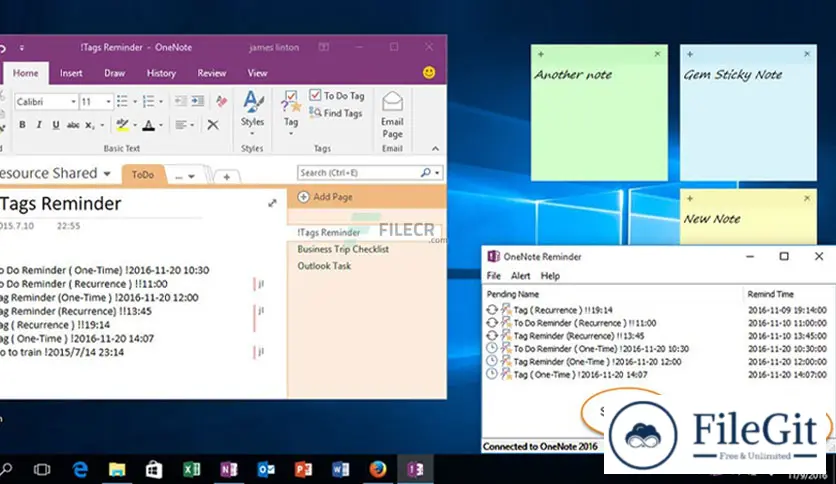Image resolution: width=836 pixels, height=484 pixels.
Task: Select Tag Reminder (Recurrence) !!13:45 reminder row
Action: click(x=657, y=336)
